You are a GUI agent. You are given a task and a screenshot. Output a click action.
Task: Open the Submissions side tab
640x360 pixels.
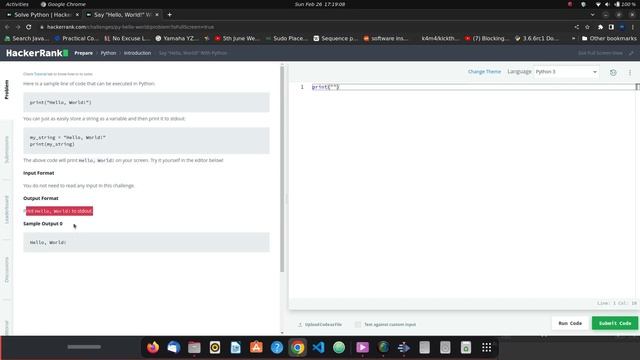tap(7, 150)
